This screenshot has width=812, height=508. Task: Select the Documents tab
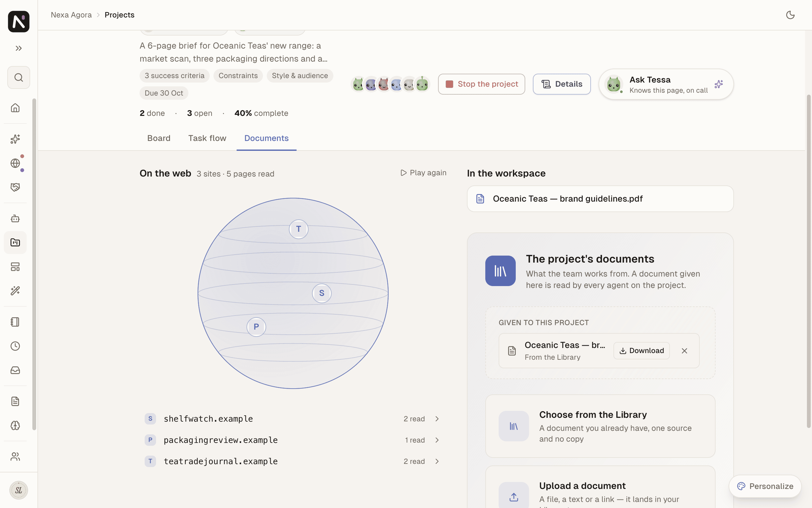coord(266,138)
